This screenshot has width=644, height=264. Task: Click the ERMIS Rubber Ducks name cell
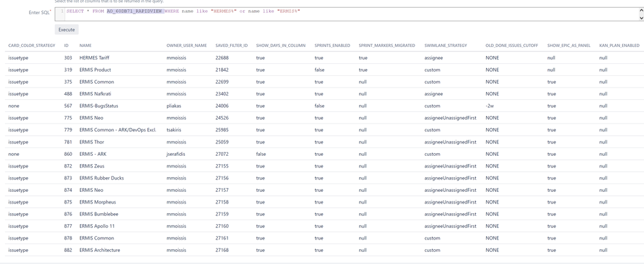pos(101,178)
